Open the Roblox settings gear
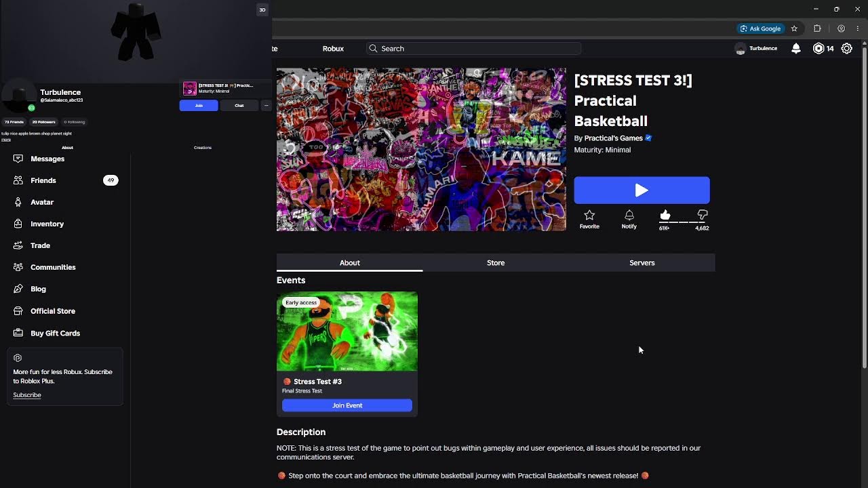 [x=847, y=48]
